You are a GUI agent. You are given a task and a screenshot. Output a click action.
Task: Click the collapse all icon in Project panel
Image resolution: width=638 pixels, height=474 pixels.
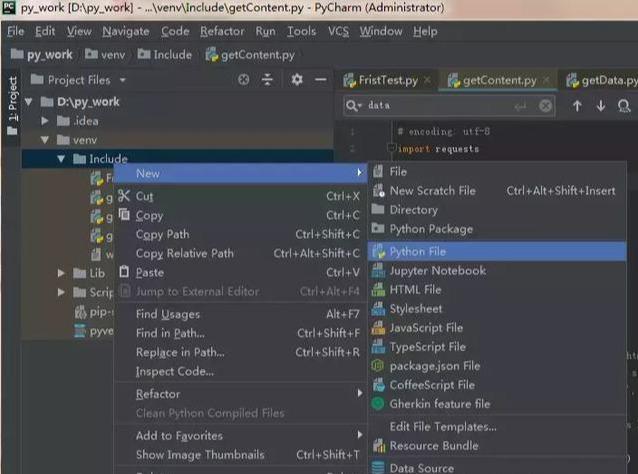pyautogui.click(x=267, y=79)
